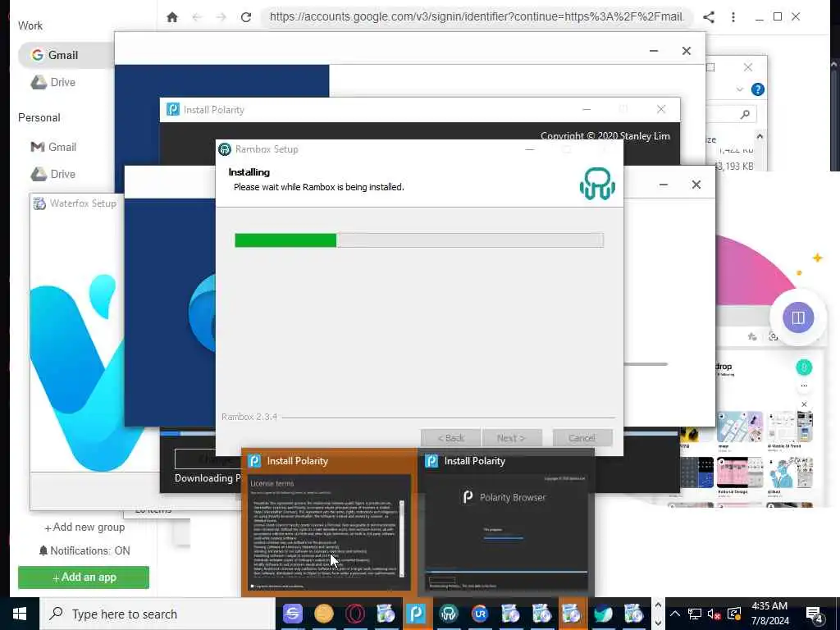
Task: Click the search magnifier in the Explorer window
Action: point(745,114)
